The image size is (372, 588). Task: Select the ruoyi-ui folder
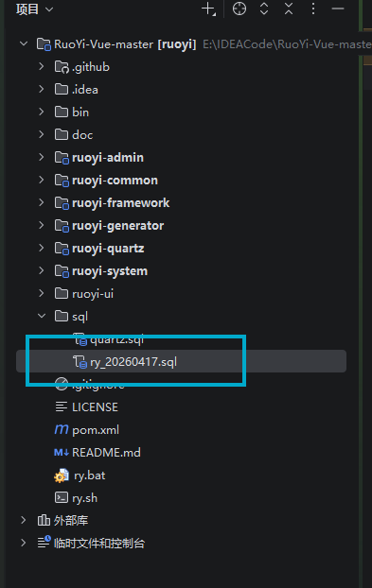(x=93, y=294)
